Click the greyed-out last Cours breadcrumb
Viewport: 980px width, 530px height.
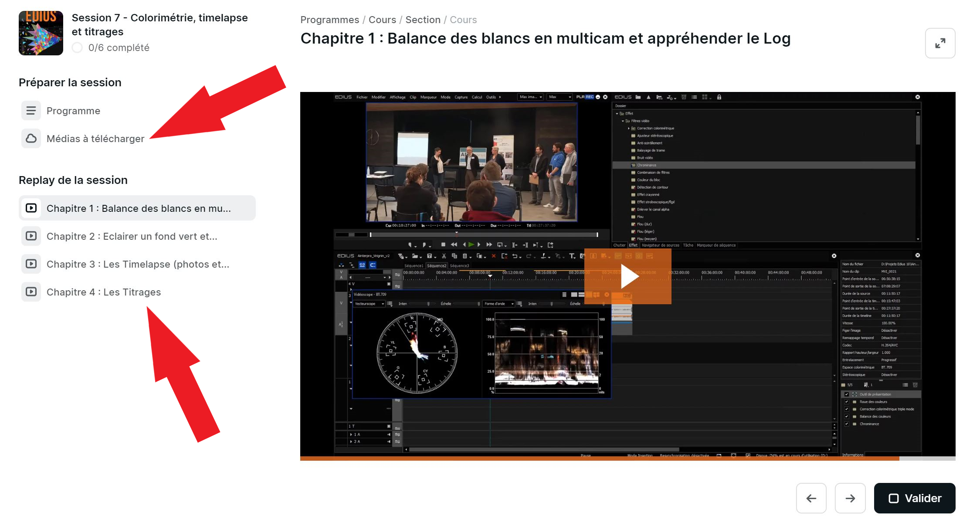click(463, 20)
